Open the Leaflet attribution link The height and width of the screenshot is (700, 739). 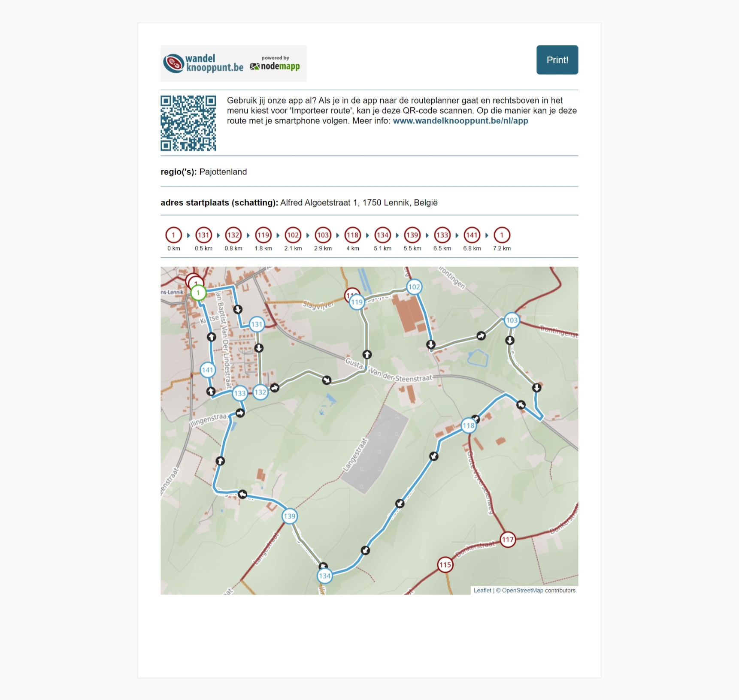[482, 590]
